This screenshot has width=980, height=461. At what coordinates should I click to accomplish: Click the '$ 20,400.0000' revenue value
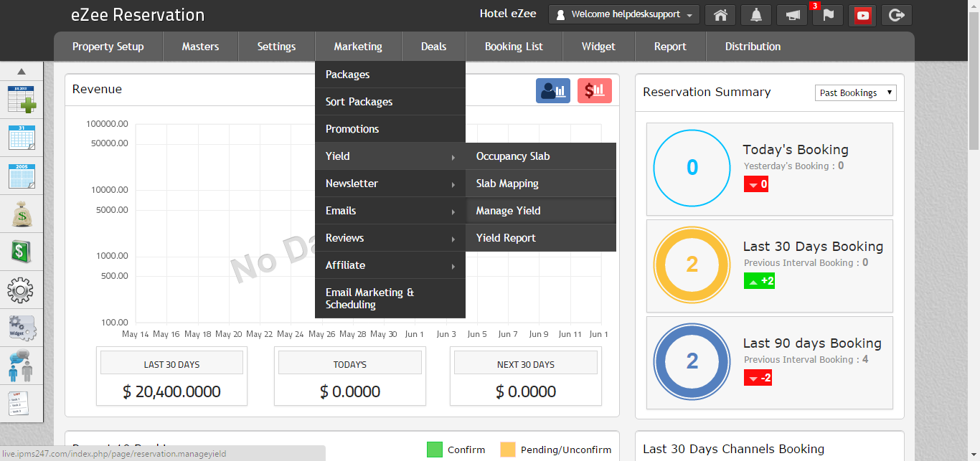pos(171,391)
